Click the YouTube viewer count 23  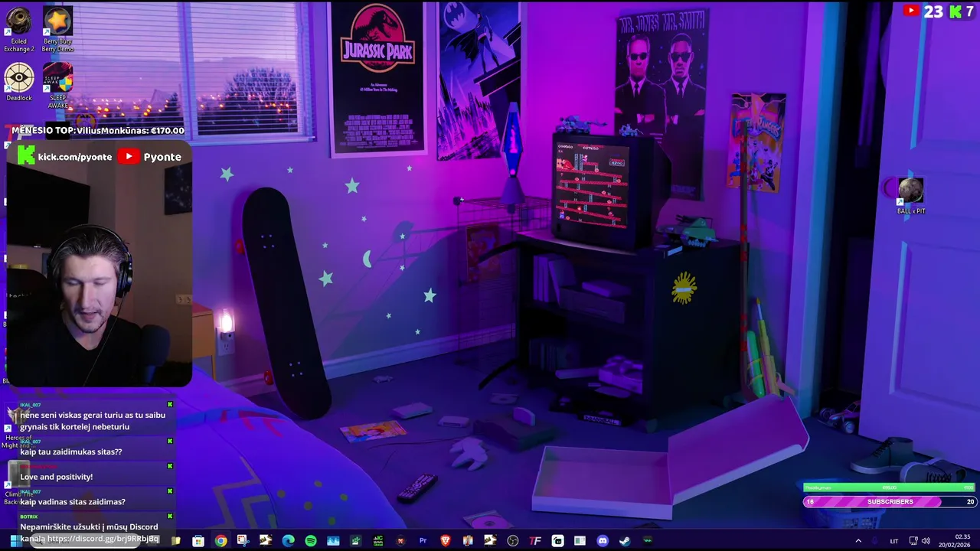(x=923, y=11)
